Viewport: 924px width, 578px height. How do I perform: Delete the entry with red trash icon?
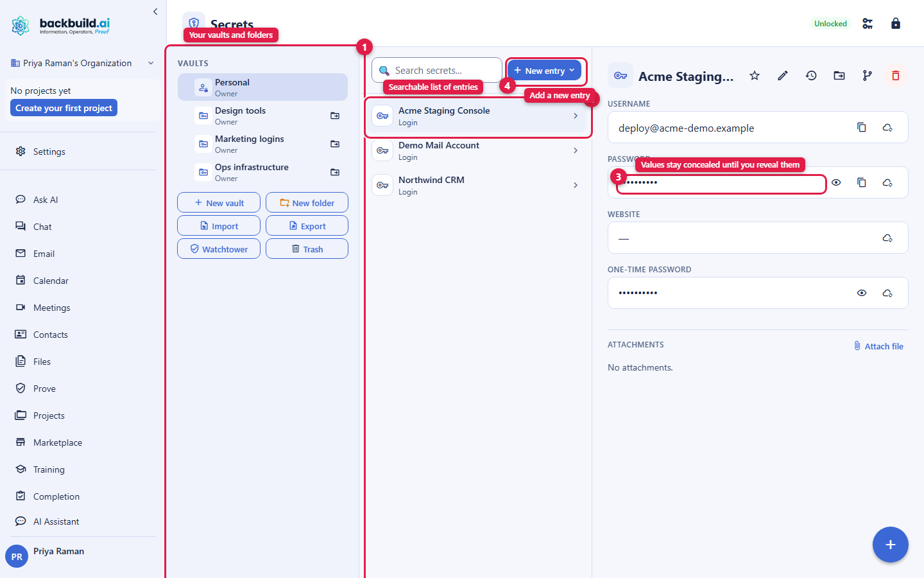click(x=896, y=76)
